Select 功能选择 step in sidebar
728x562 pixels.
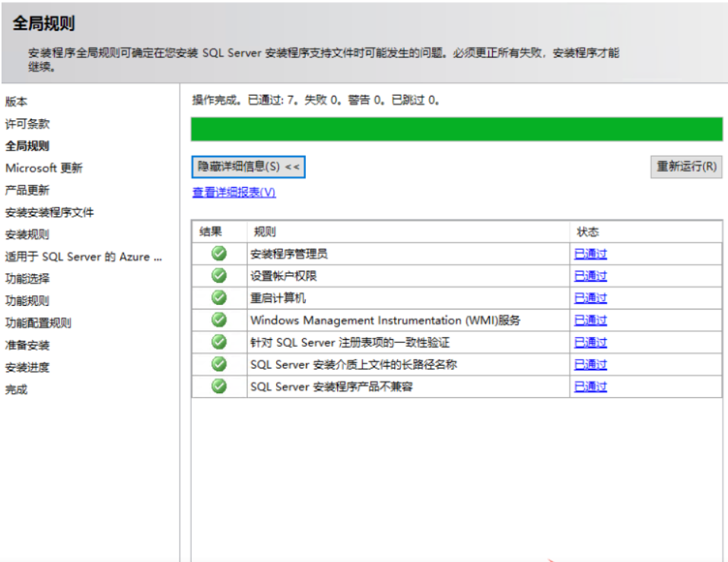click(27, 278)
